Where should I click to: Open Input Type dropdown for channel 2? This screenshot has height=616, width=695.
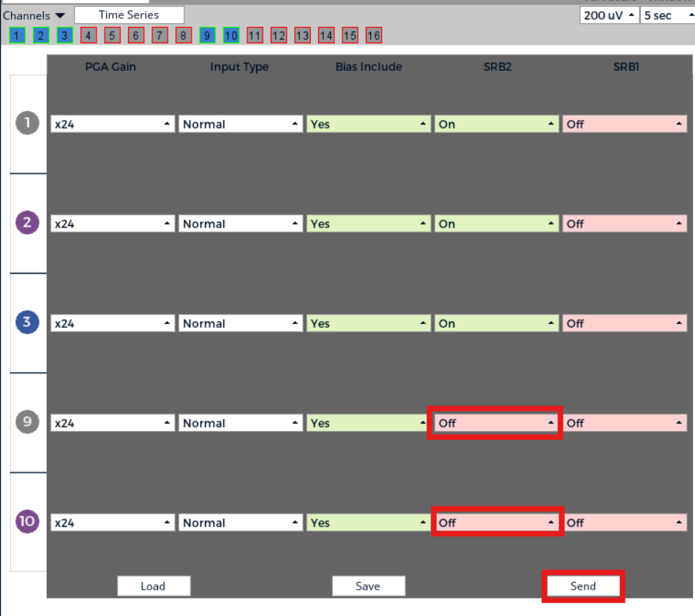pos(241,224)
